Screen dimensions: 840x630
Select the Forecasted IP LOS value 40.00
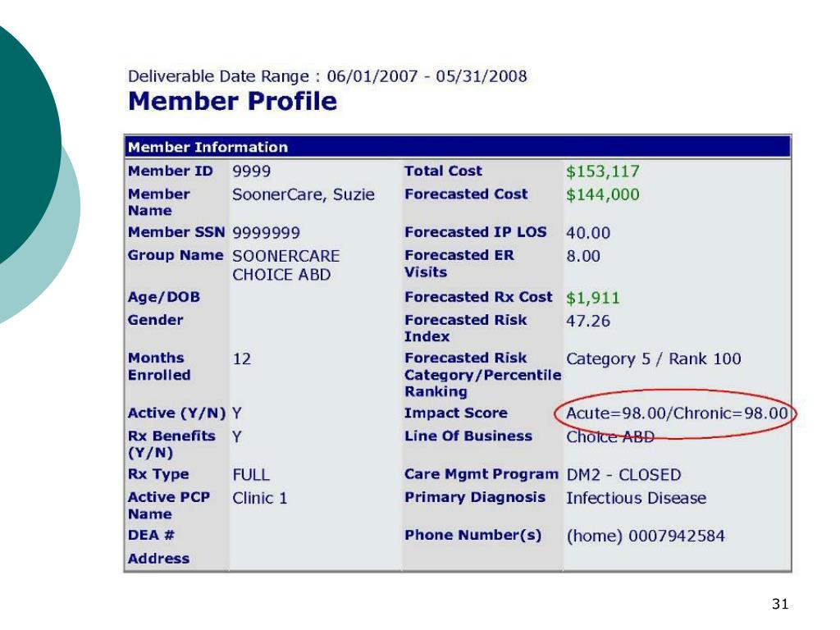(x=588, y=233)
